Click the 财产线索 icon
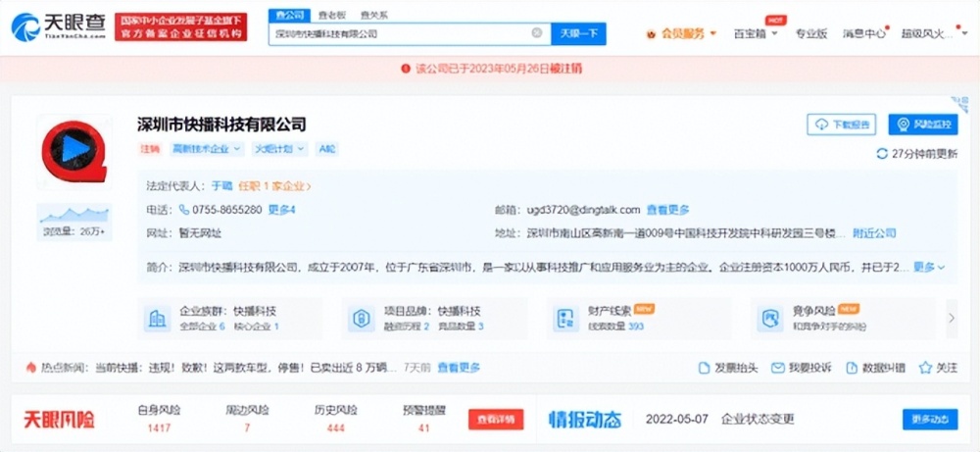The width and height of the screenshot is (980, 452). point(565,319)
